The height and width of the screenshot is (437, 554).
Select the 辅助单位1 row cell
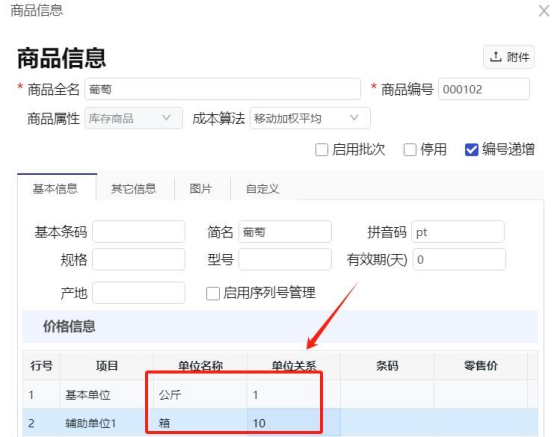(107, 423)
